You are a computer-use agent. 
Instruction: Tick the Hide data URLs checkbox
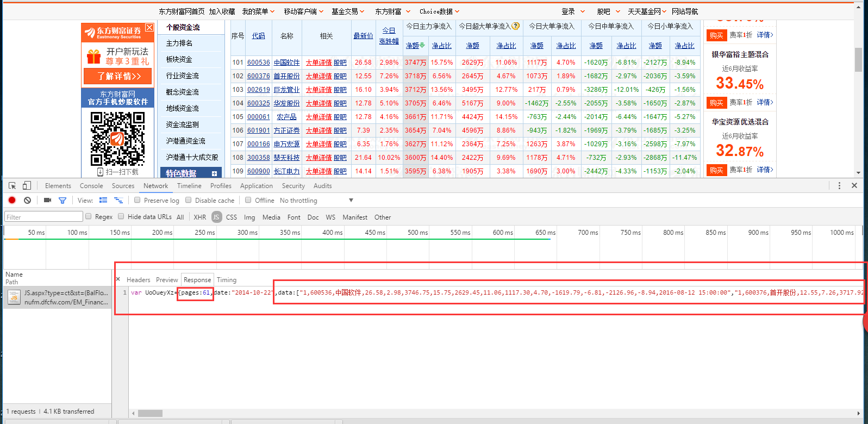click(x=121, y=216)
